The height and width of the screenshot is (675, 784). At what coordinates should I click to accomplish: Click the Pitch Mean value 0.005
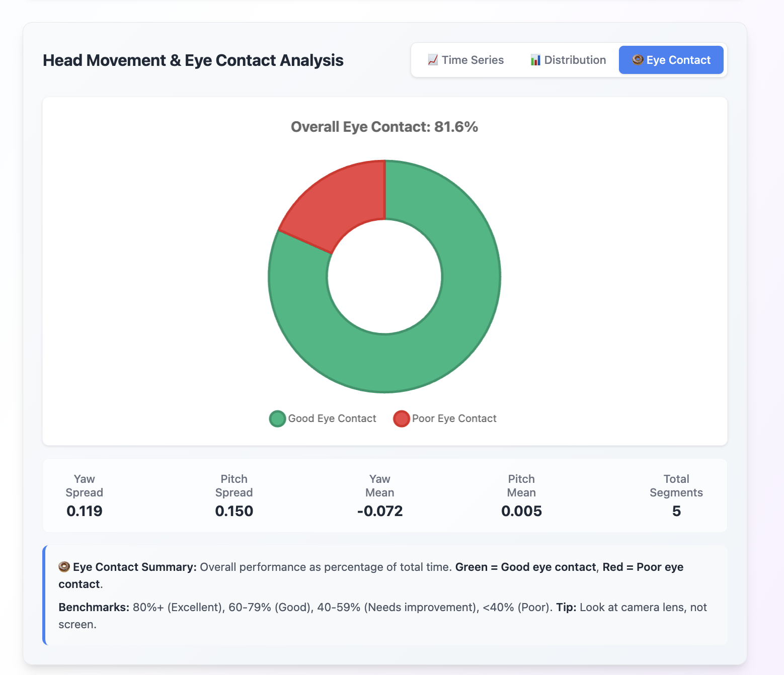click(521, 511)
